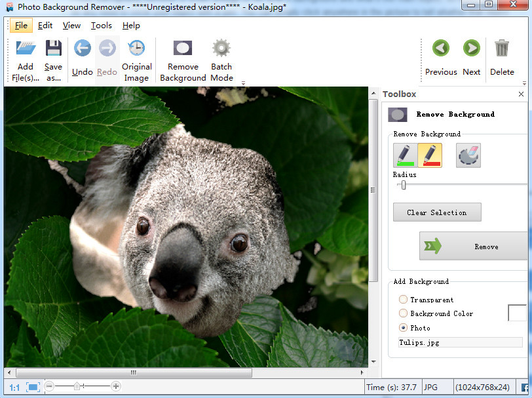Select the Photo background option
This screenshot has height=398, width=532.
click(403, 328)
